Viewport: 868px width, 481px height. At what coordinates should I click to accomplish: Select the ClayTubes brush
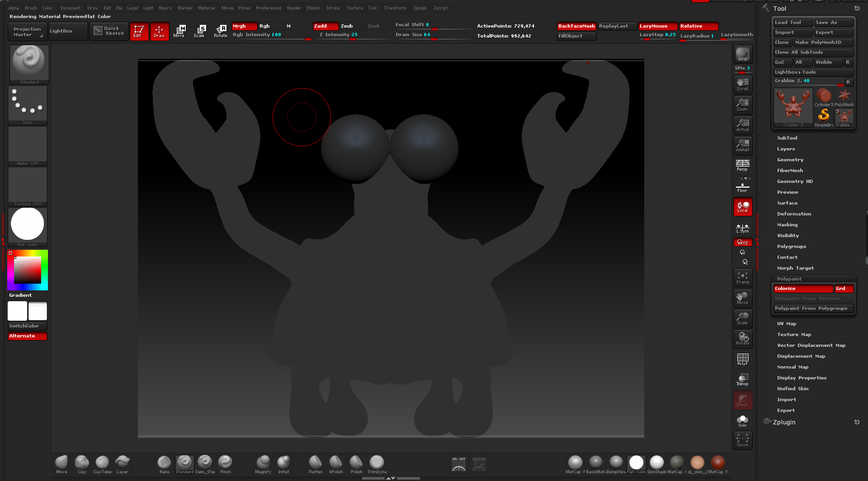point(102,464)
